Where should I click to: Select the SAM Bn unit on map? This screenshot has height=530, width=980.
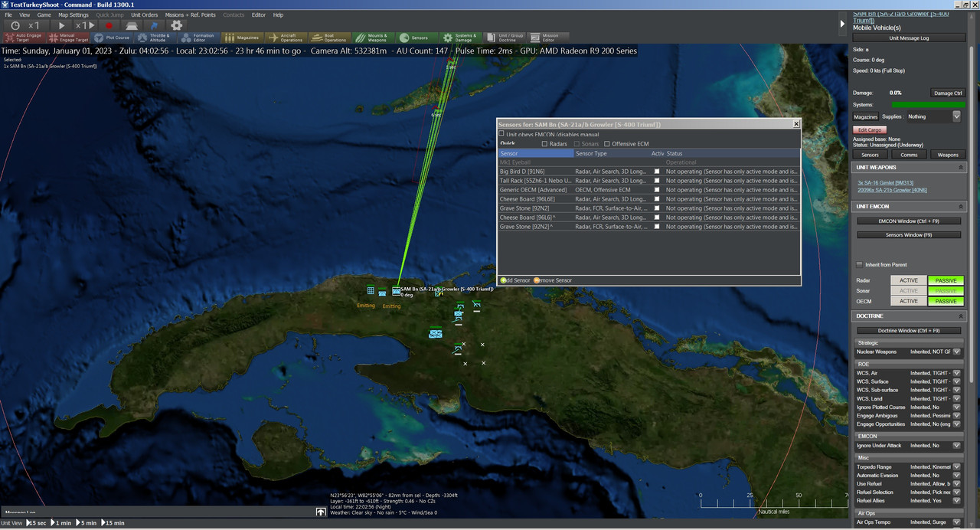397,290
